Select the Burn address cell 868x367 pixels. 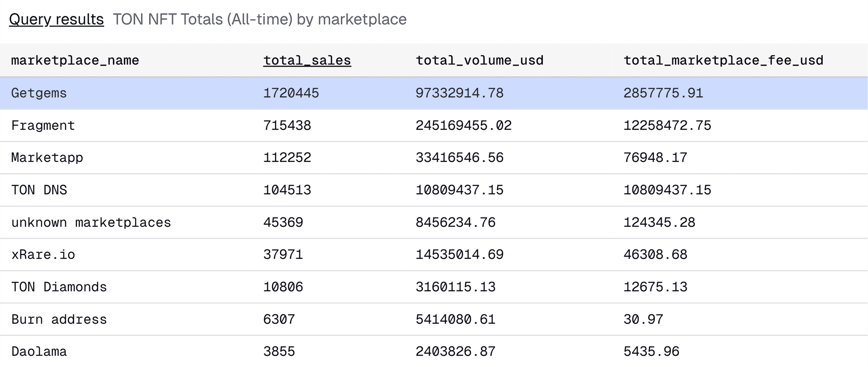point(59,319)
